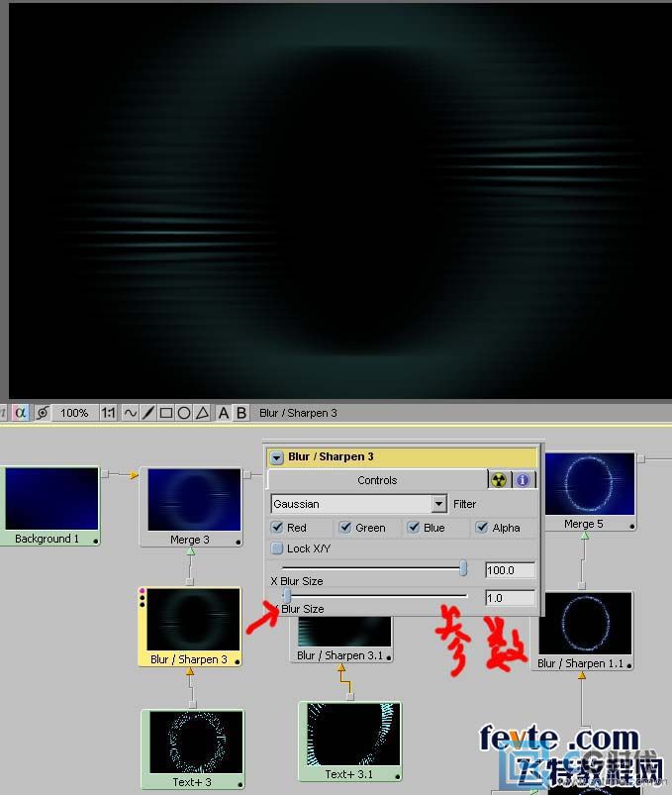Select the Merge 3 node thumbnail

click(x=194, y=500)
